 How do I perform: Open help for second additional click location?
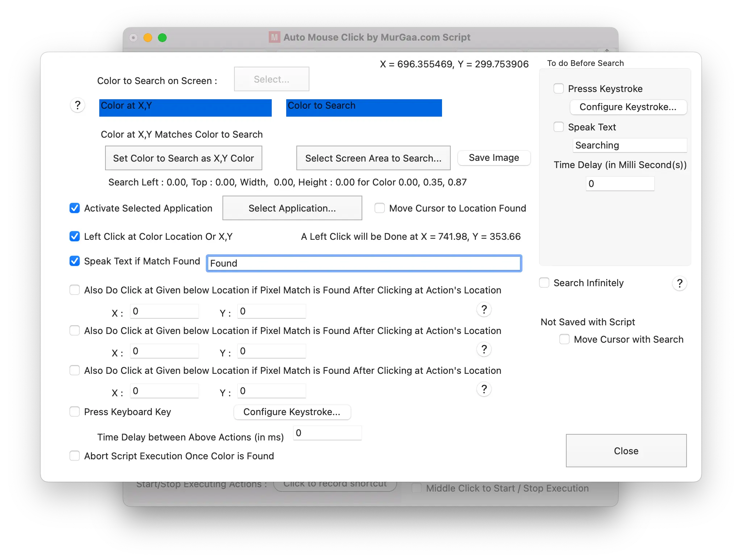(x=483, y=349)
